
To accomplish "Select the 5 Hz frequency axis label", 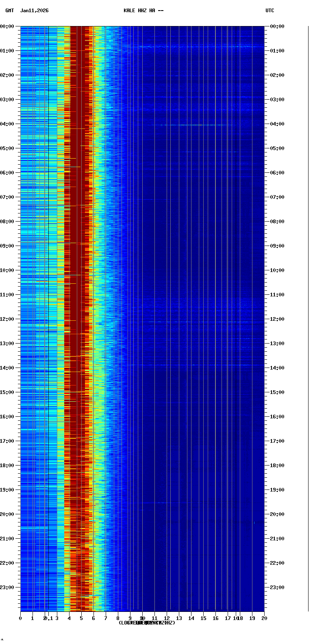I will click(x=81, y=618).
